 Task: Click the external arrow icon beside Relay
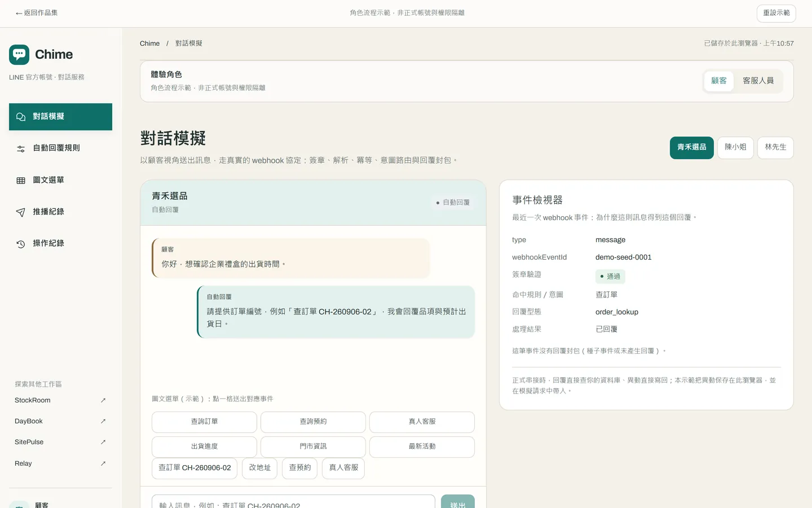click(103, 463)
